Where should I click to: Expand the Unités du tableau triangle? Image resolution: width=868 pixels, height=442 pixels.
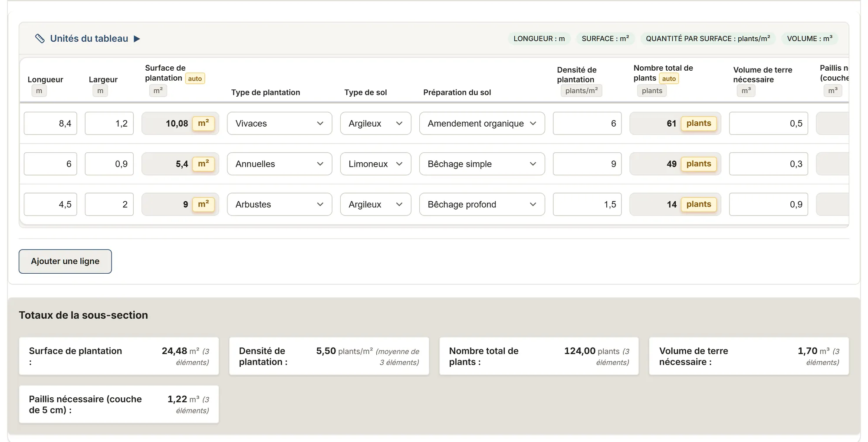click(137, 39)
